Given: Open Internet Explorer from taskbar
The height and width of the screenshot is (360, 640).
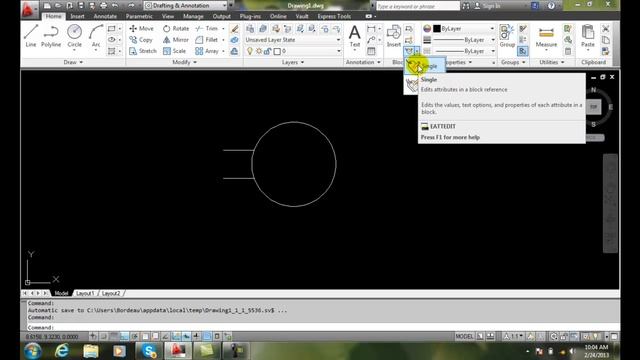Looking at the screenshot, I should (62, 351).
